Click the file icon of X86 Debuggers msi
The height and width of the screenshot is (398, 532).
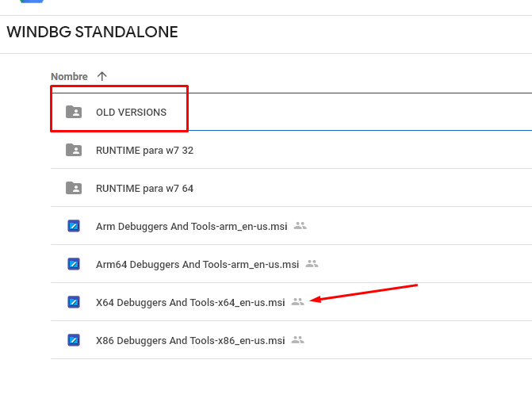(74, 340)
